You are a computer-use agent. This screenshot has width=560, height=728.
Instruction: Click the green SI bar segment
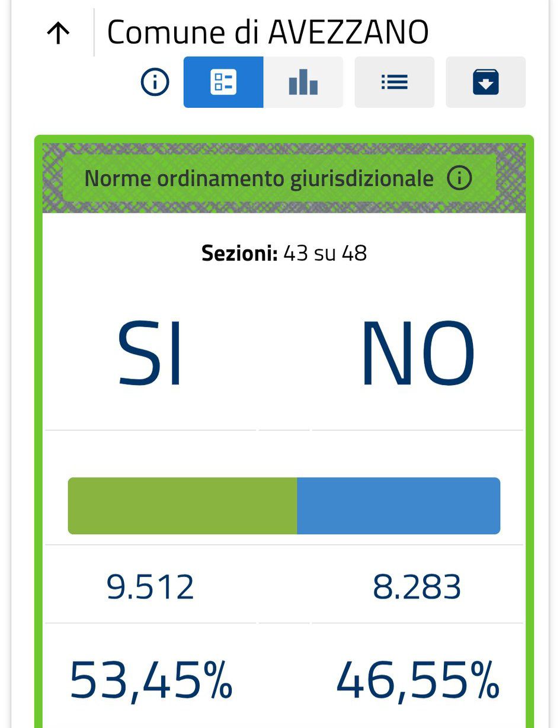(183, 506)
